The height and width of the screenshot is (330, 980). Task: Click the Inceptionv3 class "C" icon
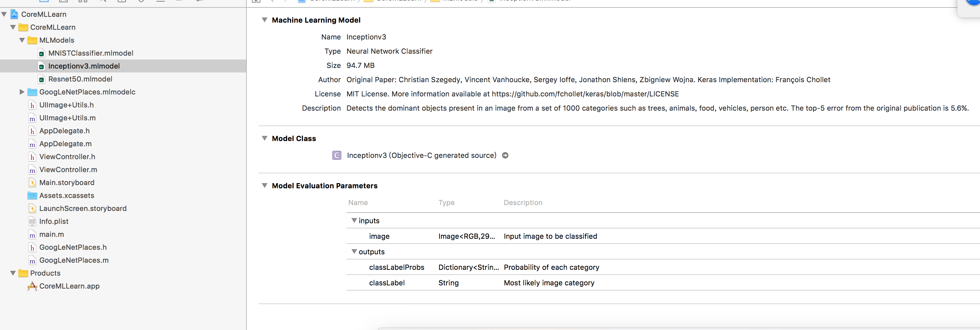[x=337, y=156]
